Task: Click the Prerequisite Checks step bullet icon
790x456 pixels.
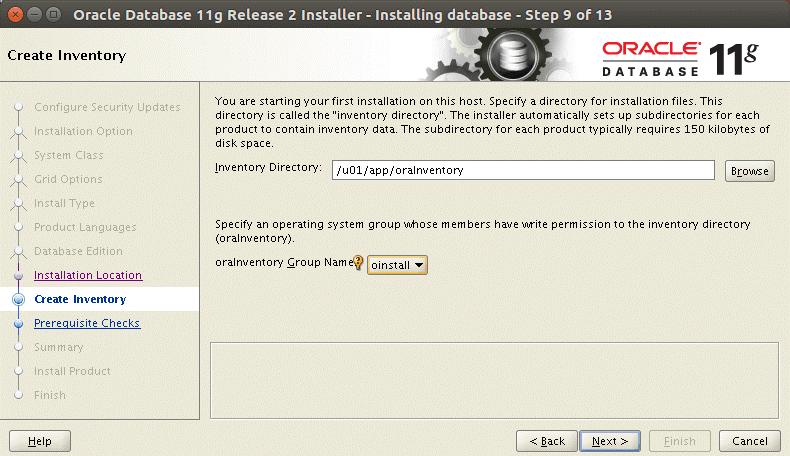Action: [x=19, y=323]
